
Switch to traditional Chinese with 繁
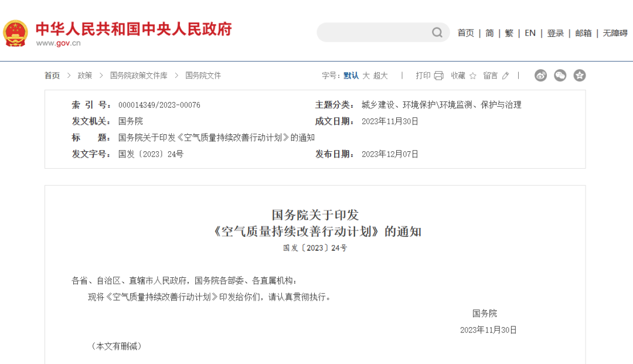click(x=509, y=33)
